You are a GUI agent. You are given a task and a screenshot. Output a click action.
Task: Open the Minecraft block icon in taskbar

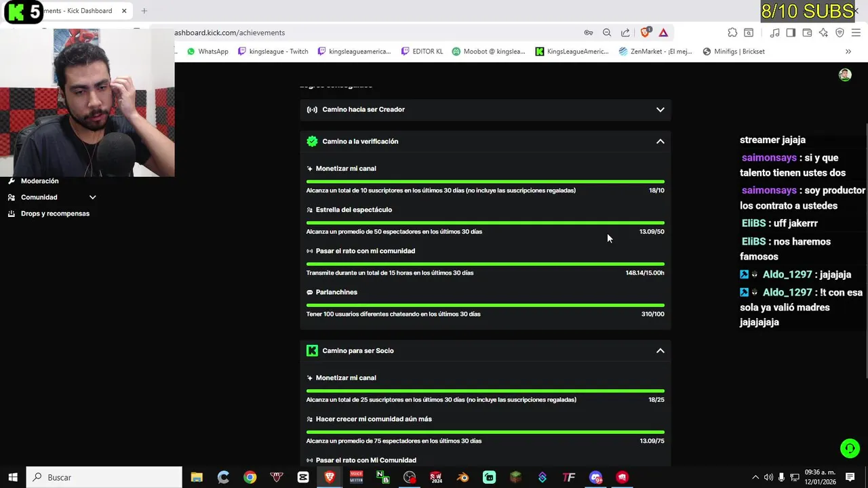tap(516, 477)
